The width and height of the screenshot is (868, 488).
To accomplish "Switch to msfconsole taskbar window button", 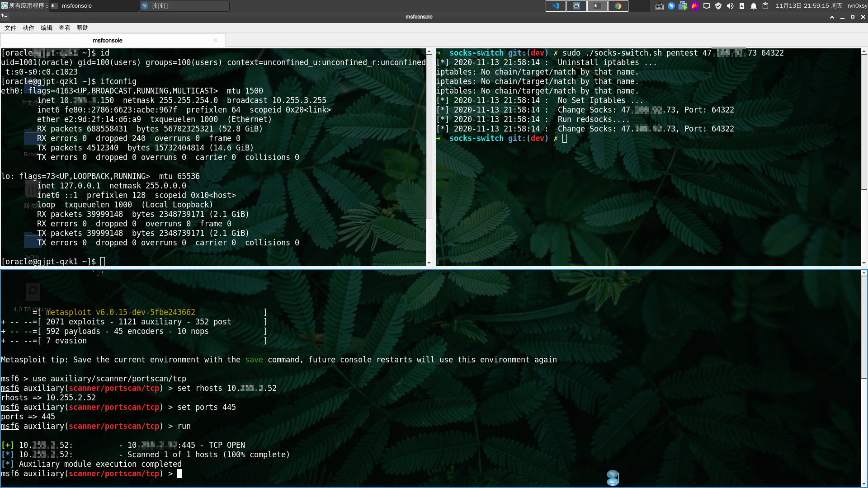I will tap(94, 6).
